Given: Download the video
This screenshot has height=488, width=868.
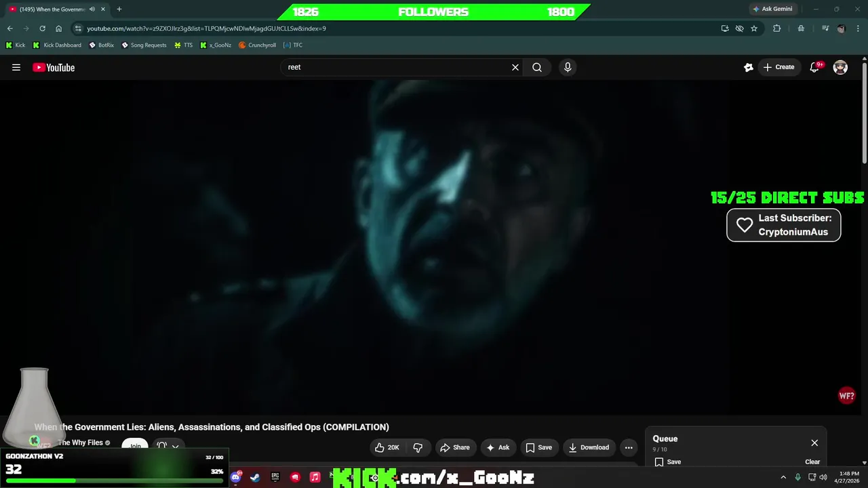Looking at the screenshot, I should click(x=589, y=447).
